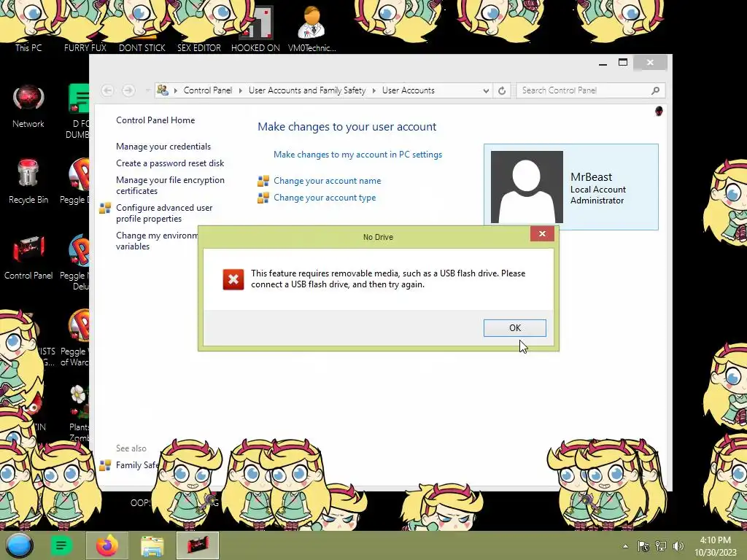Click the shield icon beside Configure advanced user profile
Image resolution: width=747 pixels, height=560 pixels.
coord(105,208)
